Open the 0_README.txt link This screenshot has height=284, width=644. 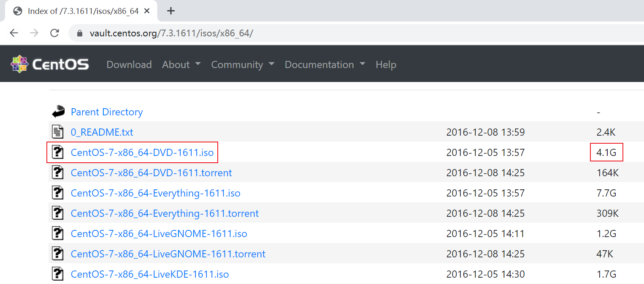click(102, 132)
